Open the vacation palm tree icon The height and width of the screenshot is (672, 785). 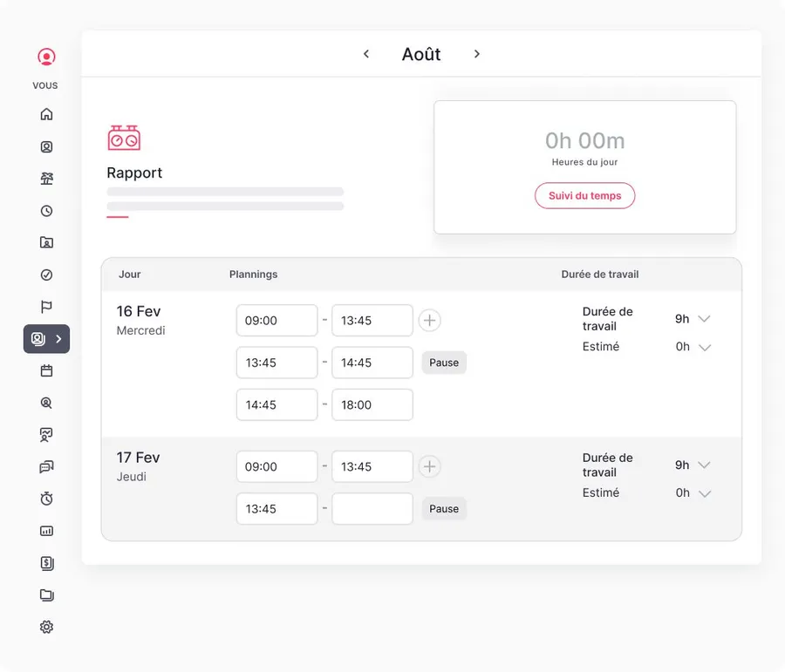point(46,179)
